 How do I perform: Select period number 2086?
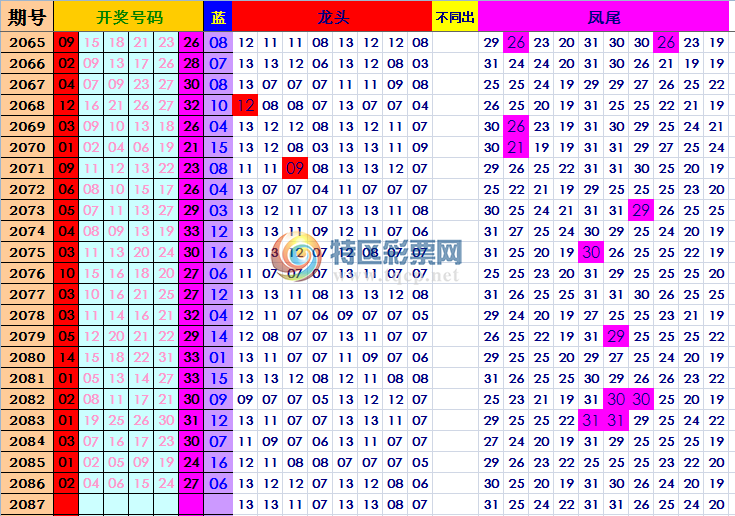tap(27, 483)
